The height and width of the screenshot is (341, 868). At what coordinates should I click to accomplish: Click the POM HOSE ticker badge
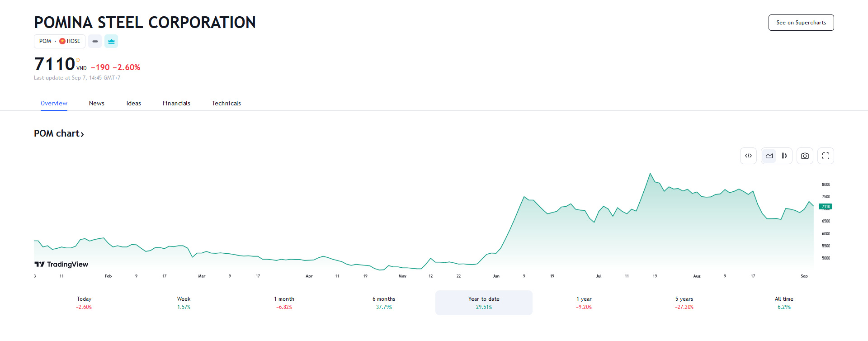(60, 41)
